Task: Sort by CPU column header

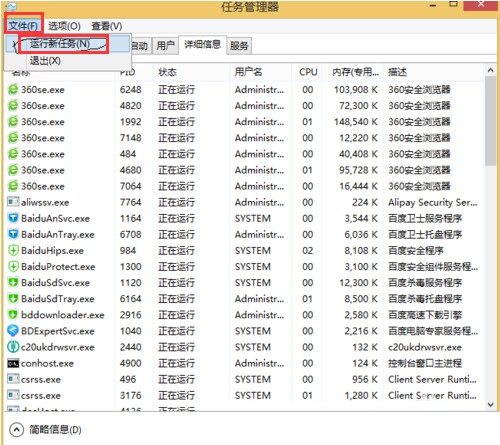Action: [308, 72]
